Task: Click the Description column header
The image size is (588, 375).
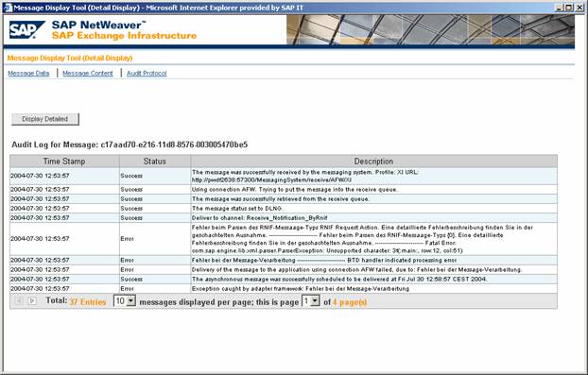Action: [x=373, y=162]
